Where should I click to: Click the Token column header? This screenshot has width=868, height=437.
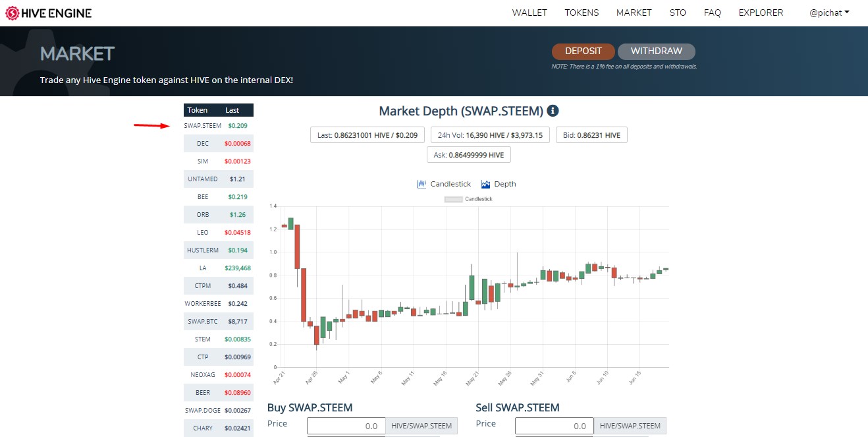[198, 110]
